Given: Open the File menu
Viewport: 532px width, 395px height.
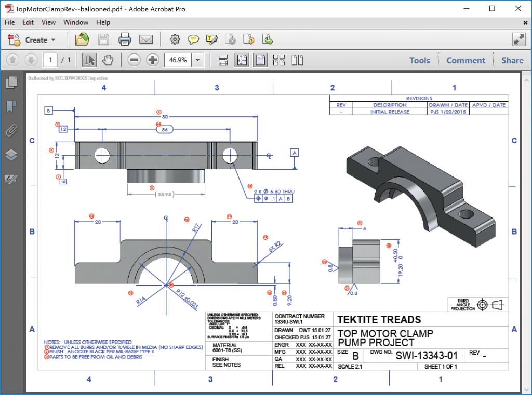Looking at the screenshot, I should tap(9, 22).
